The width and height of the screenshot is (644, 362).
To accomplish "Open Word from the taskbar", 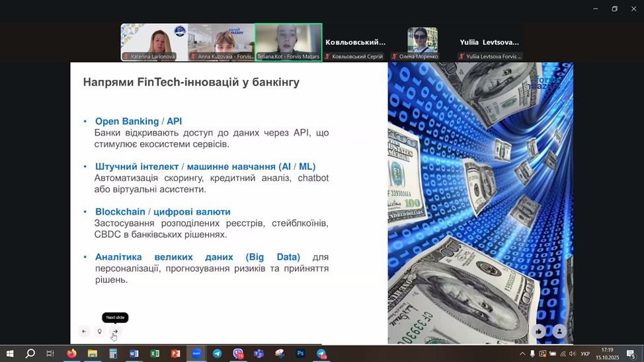I will (x=134, y=354).
